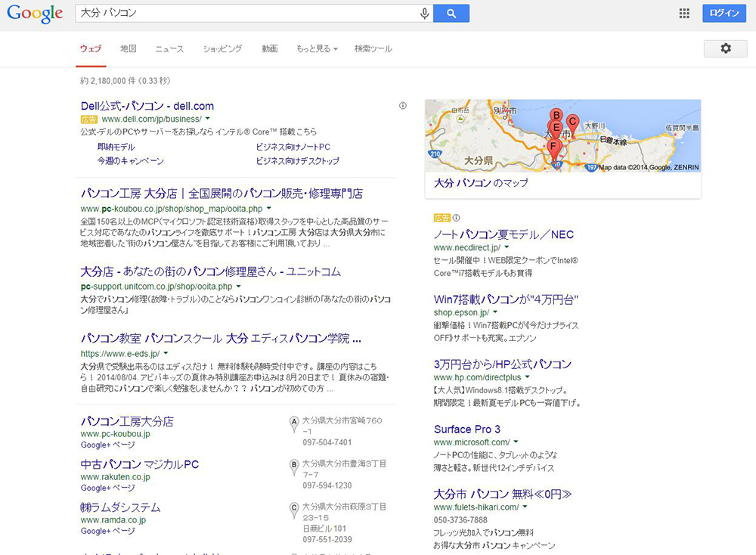Screen dimensions: 756x555
Task: Expand dropdown arrow beside shop.epson.jp URL
Action: click(495, 312)
